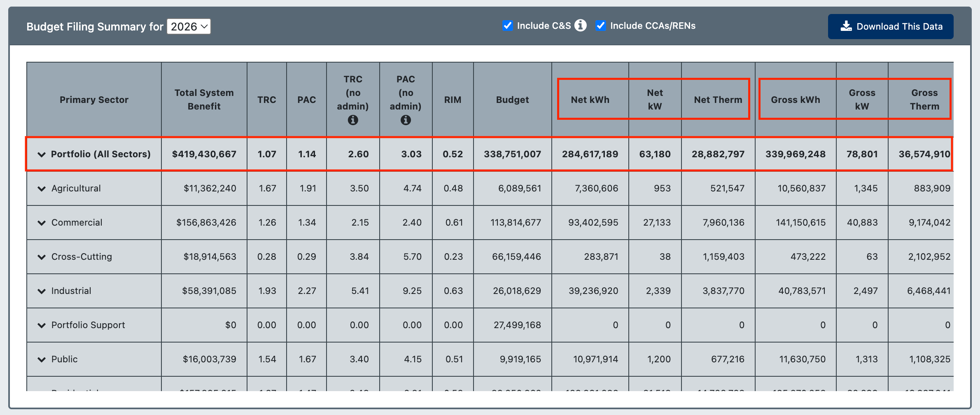Click the Cross-Cutting sector name
This screenshot has width=980, height=415.
point(82,256)
